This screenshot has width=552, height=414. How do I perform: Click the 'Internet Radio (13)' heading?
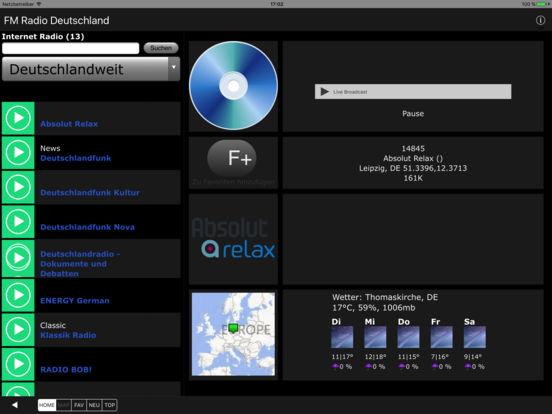[43, 37]
